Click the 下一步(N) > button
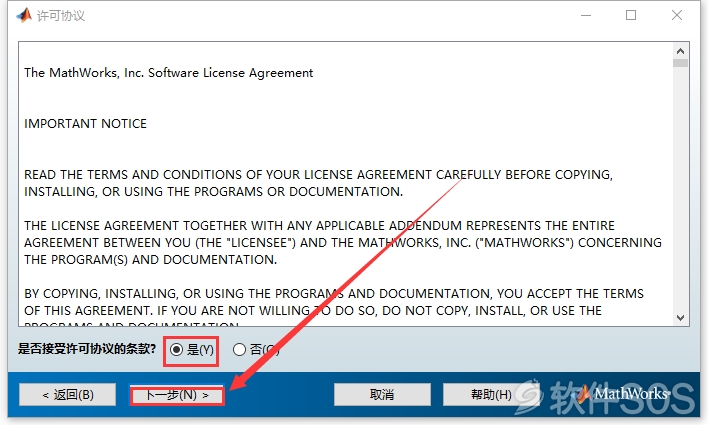The height and width of the screenshot is (425, 708). coord(177,395)
